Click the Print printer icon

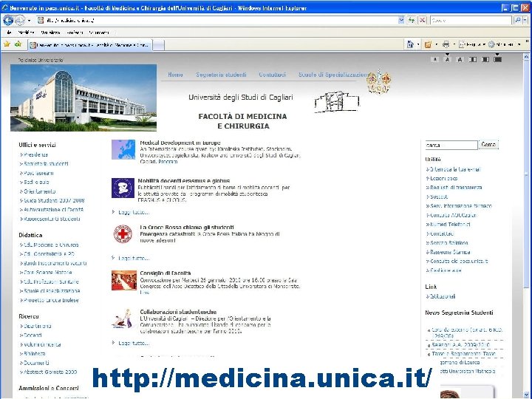446,44
